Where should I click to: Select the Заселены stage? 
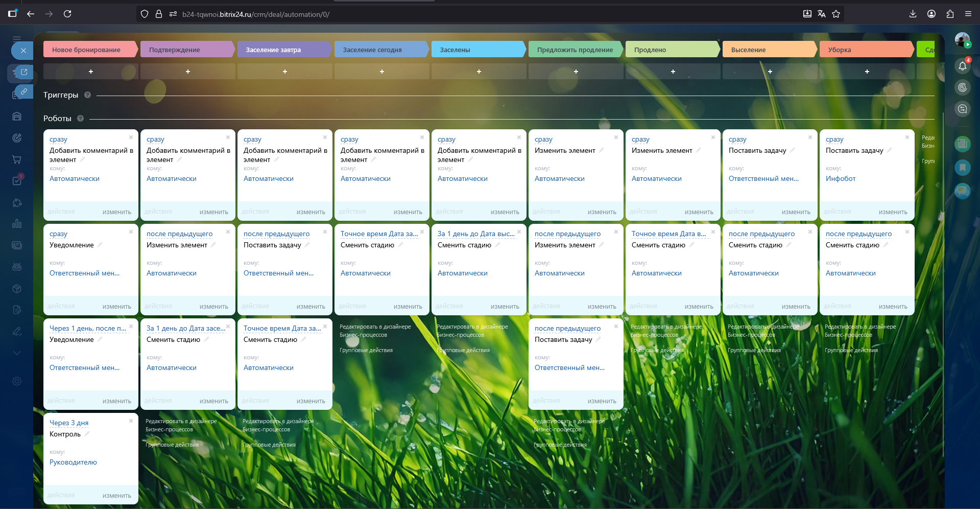[478, 50]
